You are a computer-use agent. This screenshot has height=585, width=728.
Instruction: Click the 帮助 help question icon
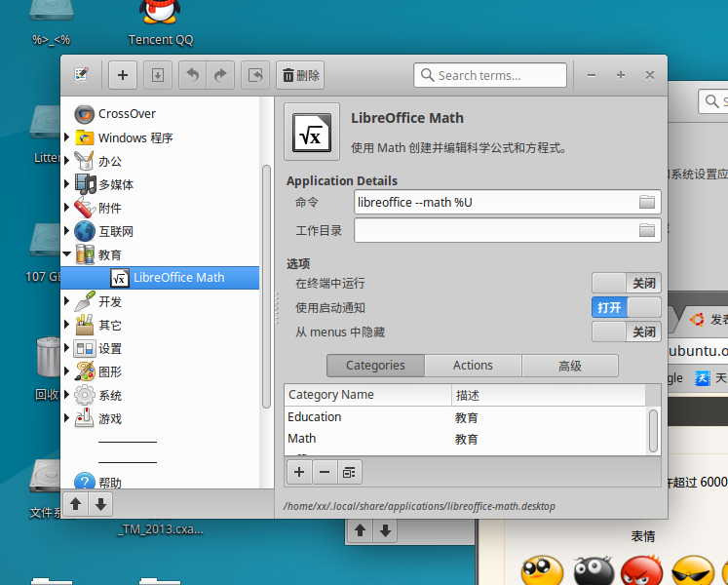click(85, 482)
